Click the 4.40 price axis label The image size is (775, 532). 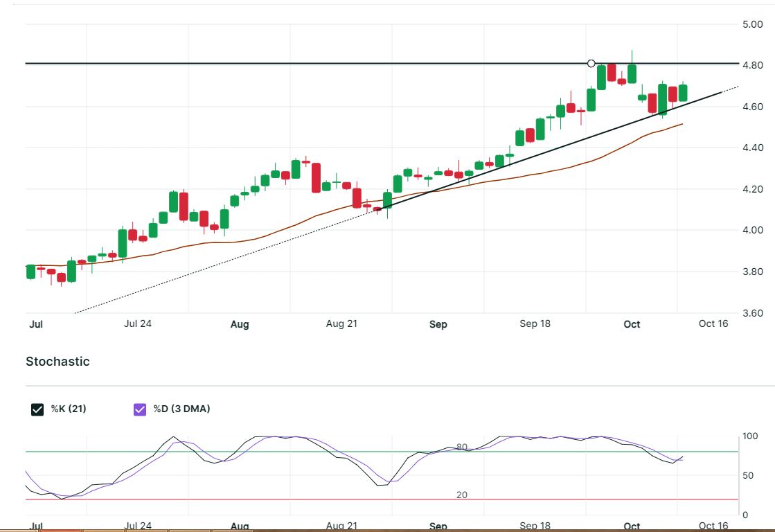click(752, 148)
